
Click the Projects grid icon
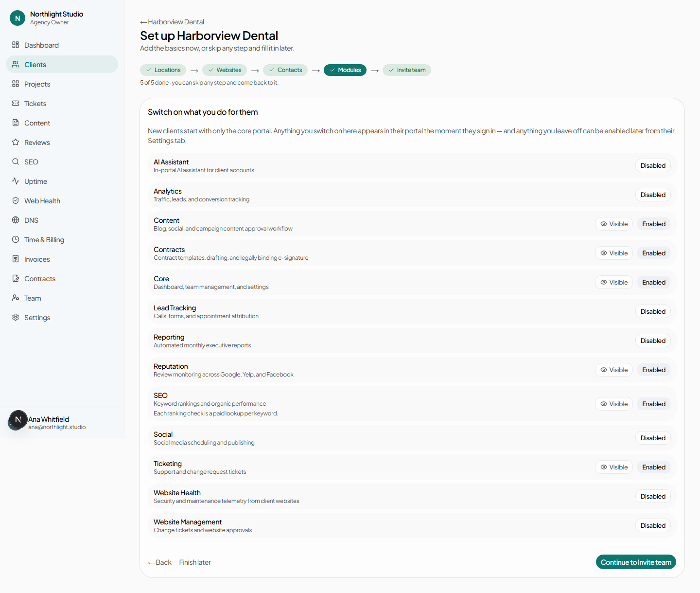[x=16, y=84]
